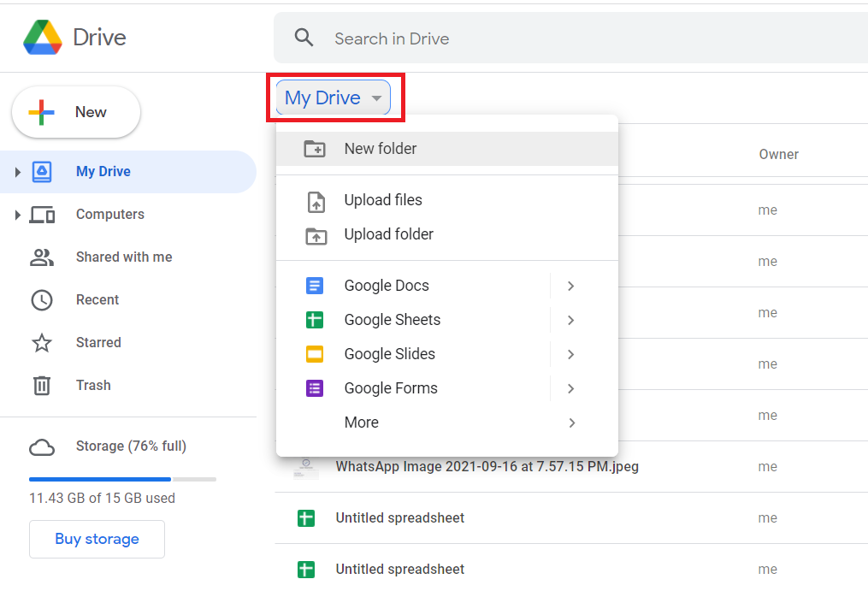This screenshot has height=591, width=868.
Task: Click the My Drive sidebar icon
Action: point(42,172)
